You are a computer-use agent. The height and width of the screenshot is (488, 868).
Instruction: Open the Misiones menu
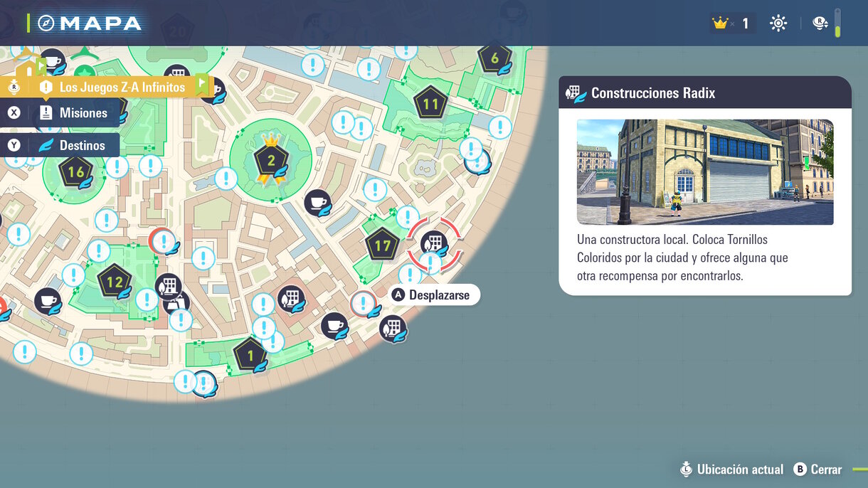(x=83, y=113)
